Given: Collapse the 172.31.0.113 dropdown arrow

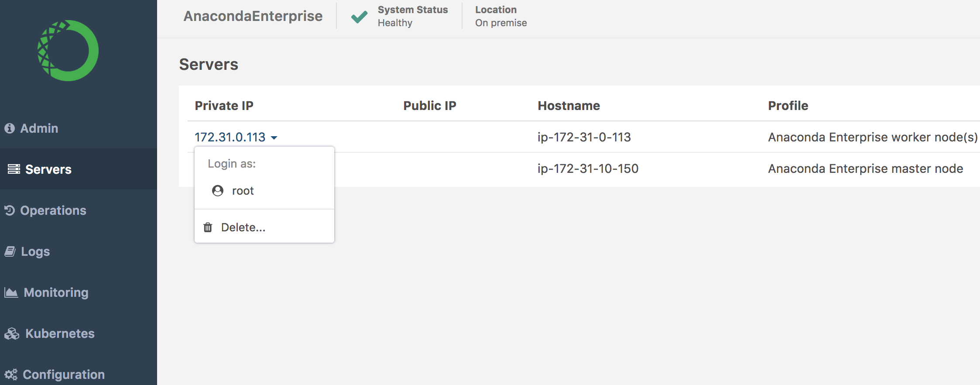Looking at the screenshot, I should 274,138.
